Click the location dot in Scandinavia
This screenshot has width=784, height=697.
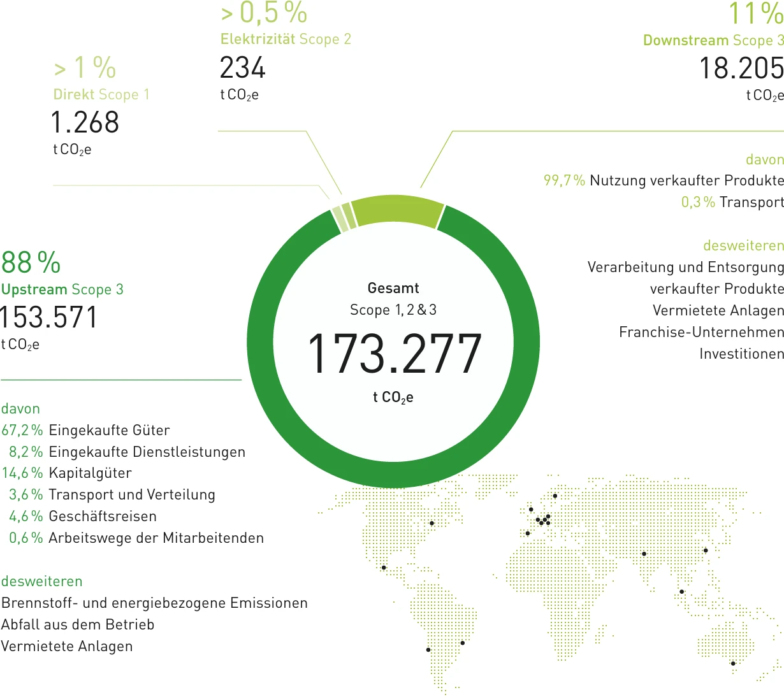coord(555,496)
